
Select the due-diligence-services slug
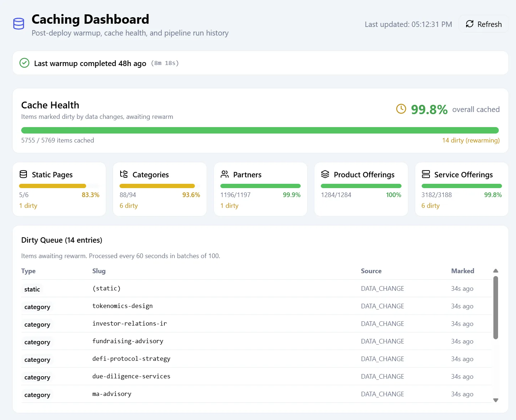click(x=131, y=376)
